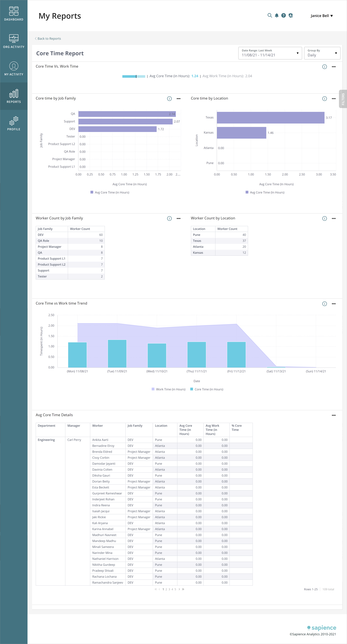Click Back to Reports link
Image resolution: width=347 pixels, height=644 pixels.
[48, 39]
